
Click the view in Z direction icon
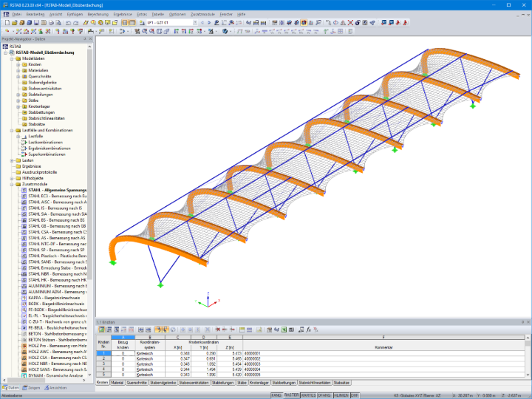pos(191,31)
